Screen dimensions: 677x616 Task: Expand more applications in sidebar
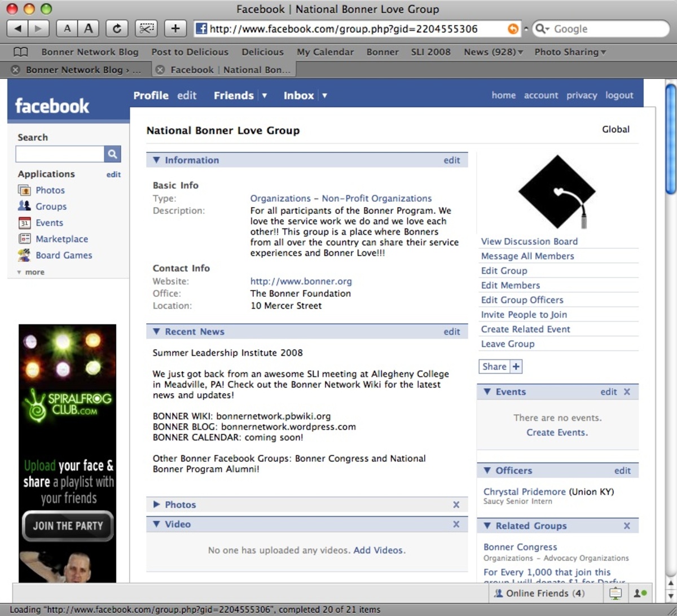pyautogui.click(x=30, y=272)
